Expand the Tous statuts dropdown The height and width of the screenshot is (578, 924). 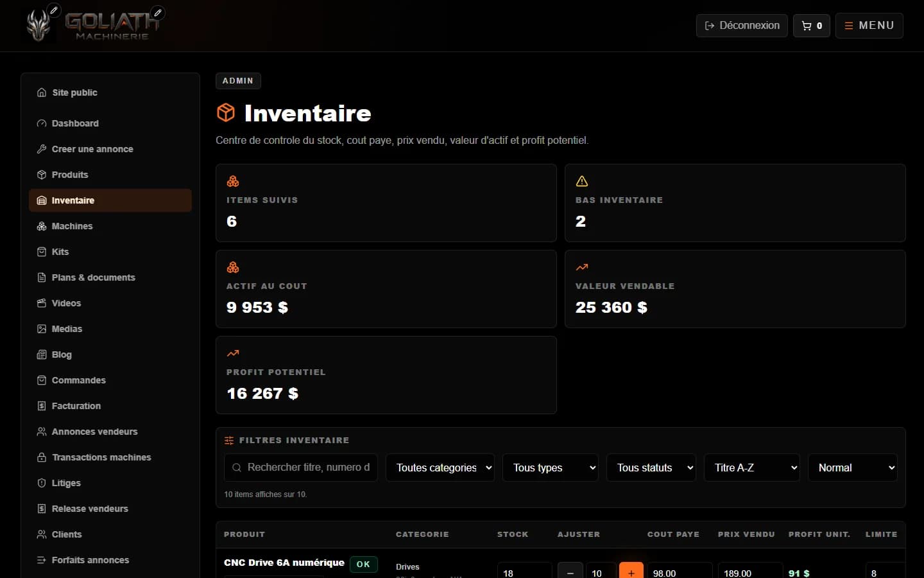pyautogui.click(x=651, y=468)
